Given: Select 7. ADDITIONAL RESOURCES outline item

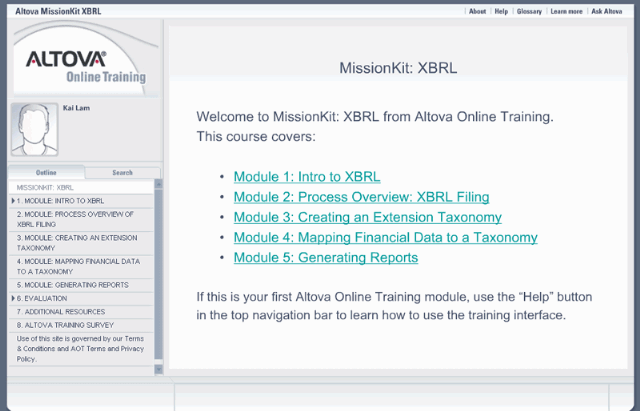Looking at the screenshot, I should (x=81, y=312).
